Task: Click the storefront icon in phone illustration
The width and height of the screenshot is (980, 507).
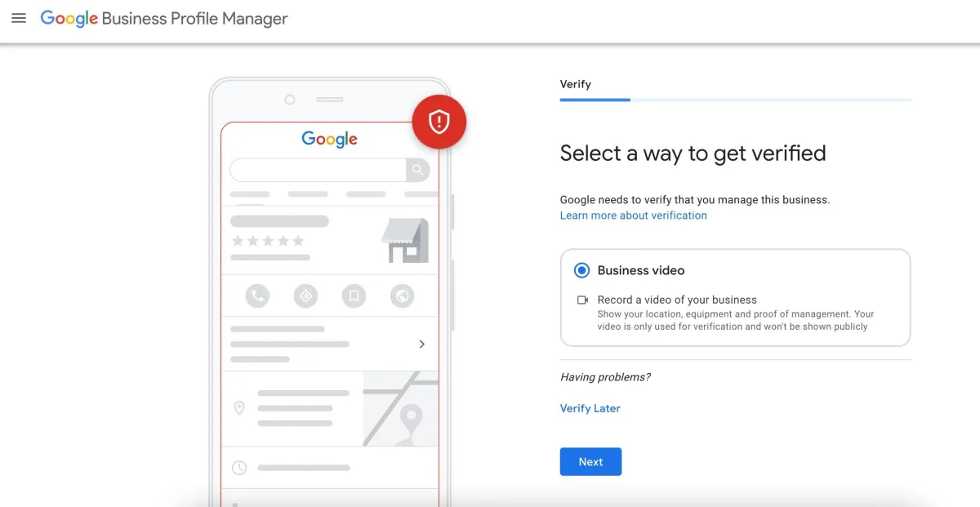Action: (405, 240)
